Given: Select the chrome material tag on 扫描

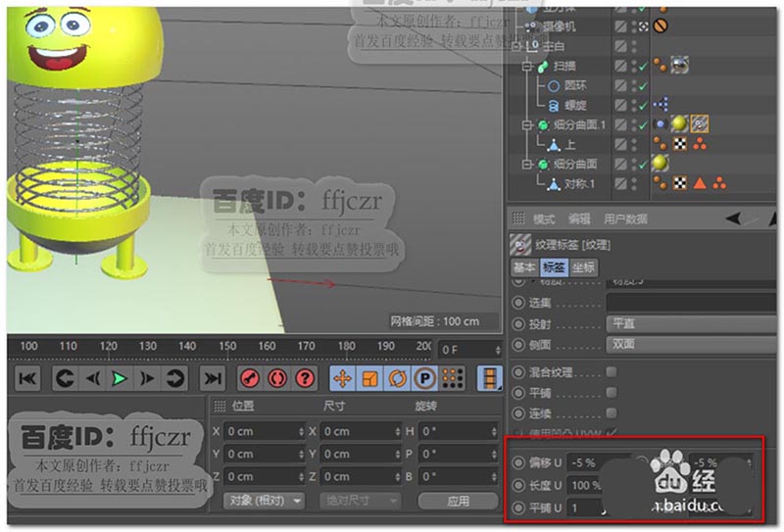Looking at the screenshot, I should pyautogui.click(x=680, y=65).
